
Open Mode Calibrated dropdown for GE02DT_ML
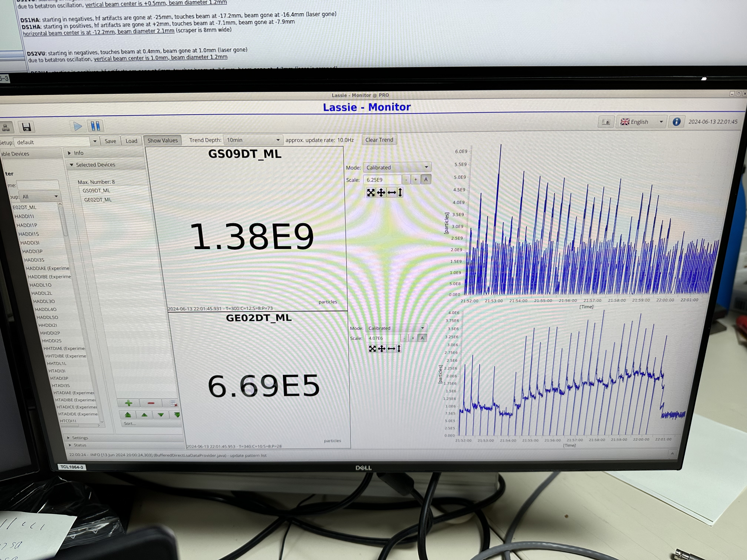pos(396,328)
